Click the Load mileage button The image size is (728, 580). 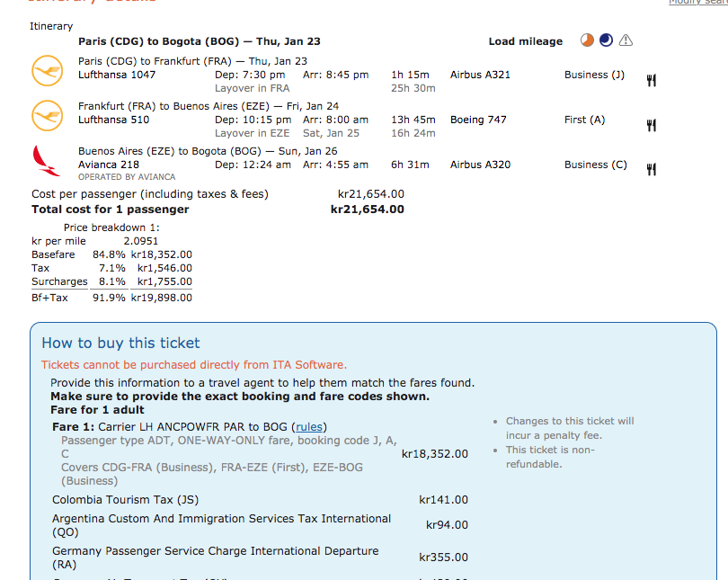(x=525, y=41)
